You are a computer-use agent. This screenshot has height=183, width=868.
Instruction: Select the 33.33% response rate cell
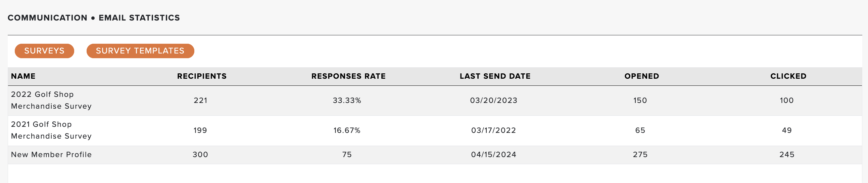pos(347,101)
